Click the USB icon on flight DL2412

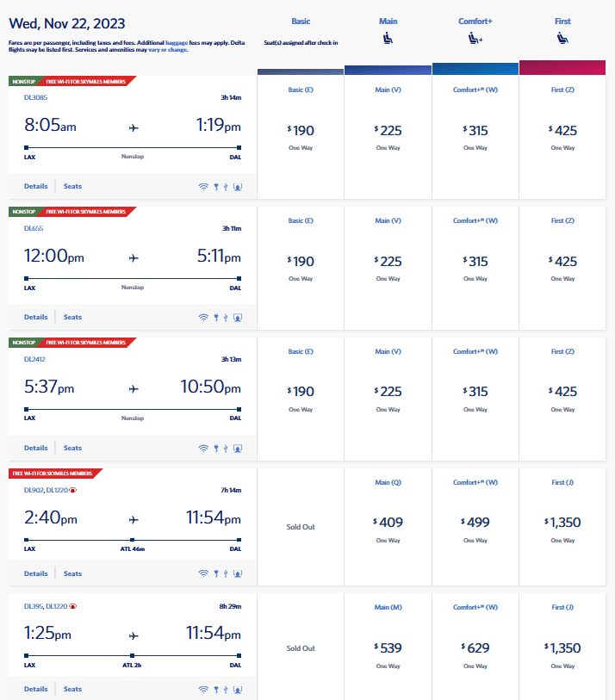click(225, 448)
